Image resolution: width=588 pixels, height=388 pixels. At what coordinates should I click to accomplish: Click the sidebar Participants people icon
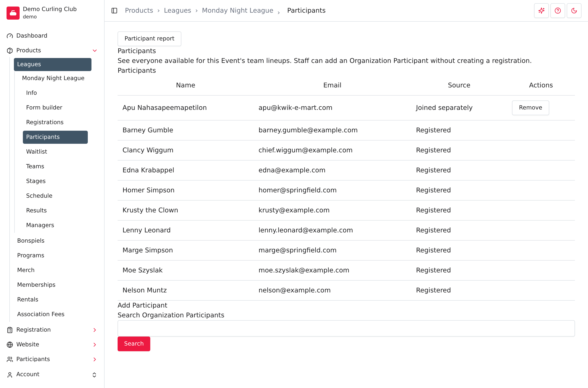pos(10,359)
